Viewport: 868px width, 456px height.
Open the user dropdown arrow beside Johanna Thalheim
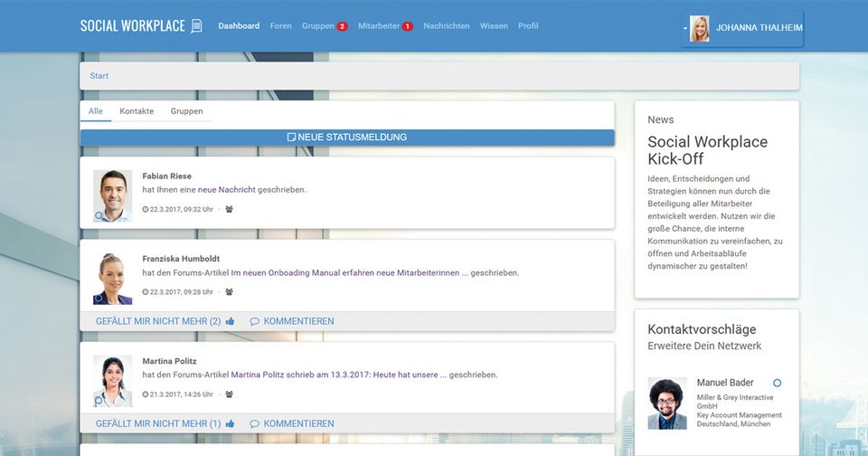click(x=684, y=28)
